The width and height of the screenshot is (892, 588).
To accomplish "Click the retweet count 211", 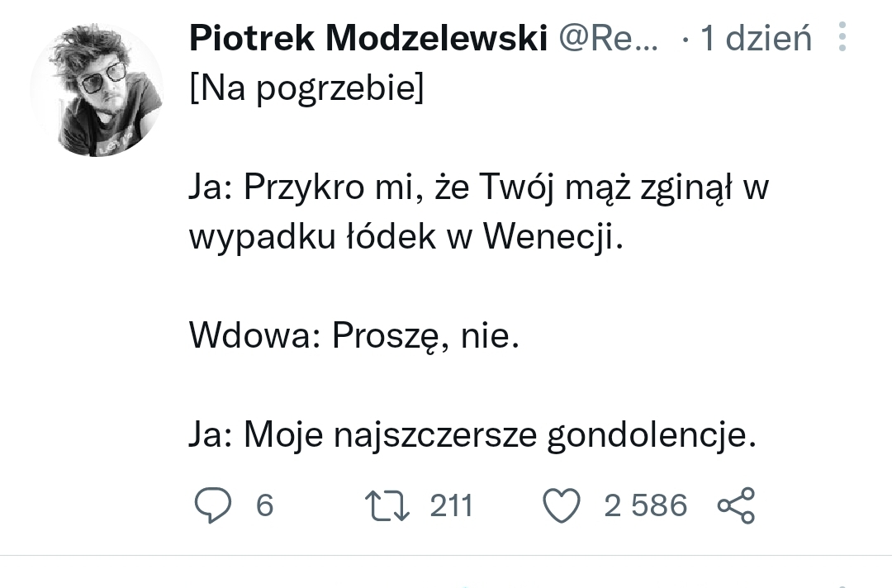I will (451, 505).
